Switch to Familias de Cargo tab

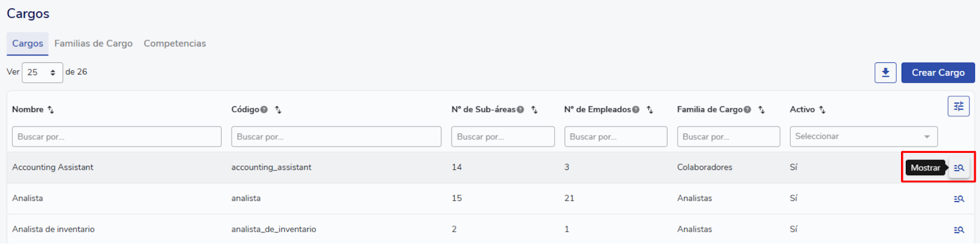tap(94, 43)
